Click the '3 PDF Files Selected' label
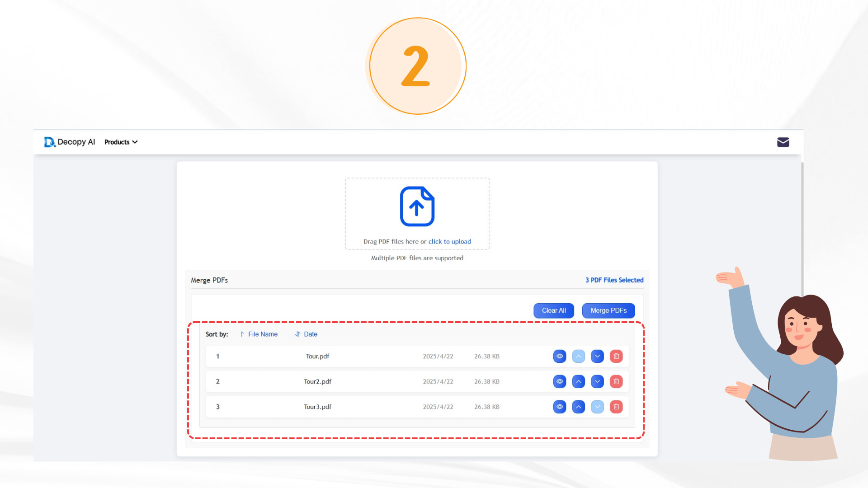Viewport: 868px width, 488px height. tap(614, 280)
